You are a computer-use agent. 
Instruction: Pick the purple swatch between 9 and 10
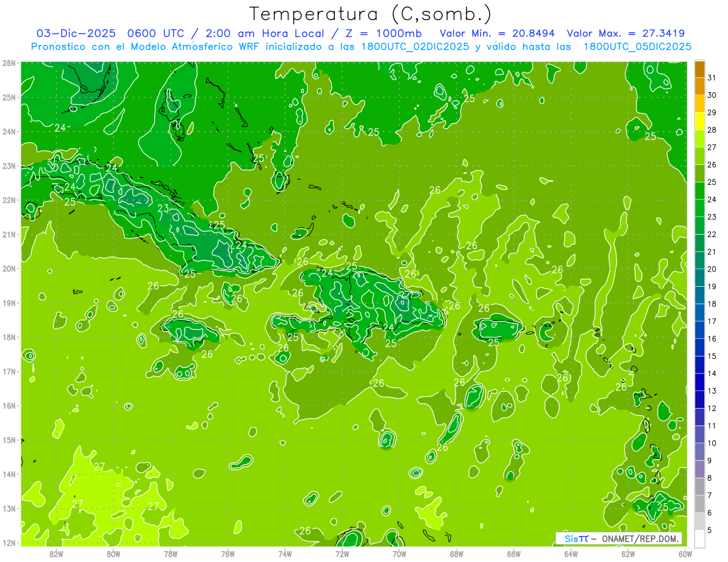pos(700,452)
